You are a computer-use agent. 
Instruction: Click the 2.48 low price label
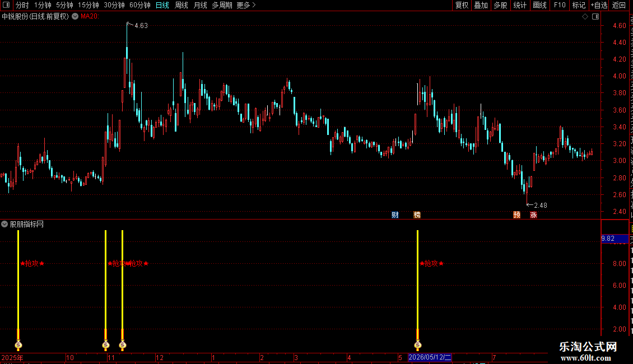pyautogui.click(x=541, y=206)
